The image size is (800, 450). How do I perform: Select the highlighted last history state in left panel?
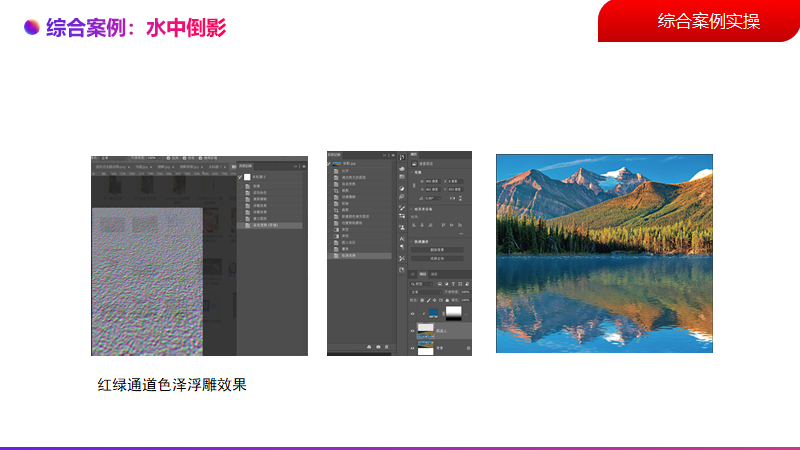click(270, 225)
